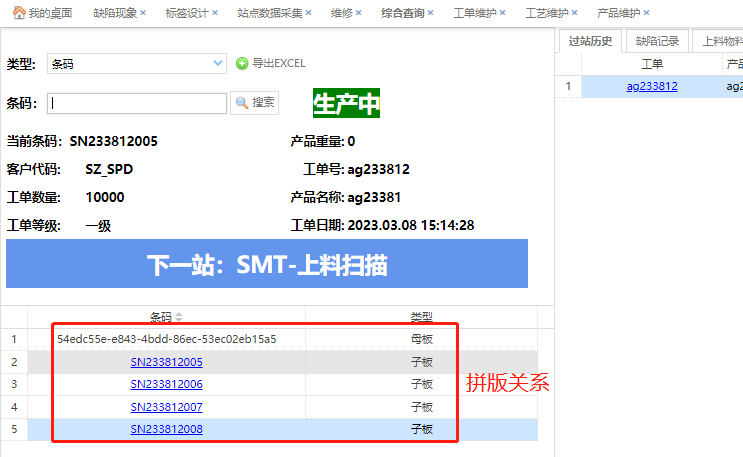Click the blue 下一站 SMT-上料扫描 banner
The image size is (743, 457).
click(266, 265)
